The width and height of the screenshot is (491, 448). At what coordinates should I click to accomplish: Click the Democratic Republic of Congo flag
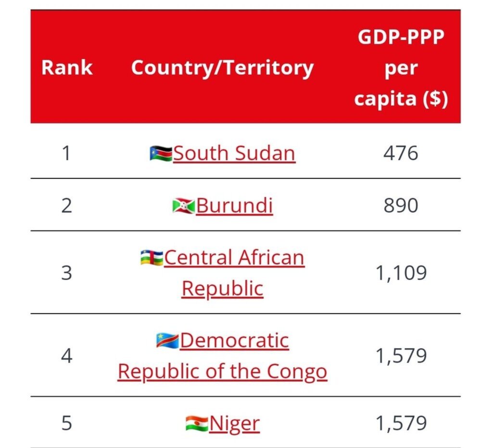[x=167, y=341]
